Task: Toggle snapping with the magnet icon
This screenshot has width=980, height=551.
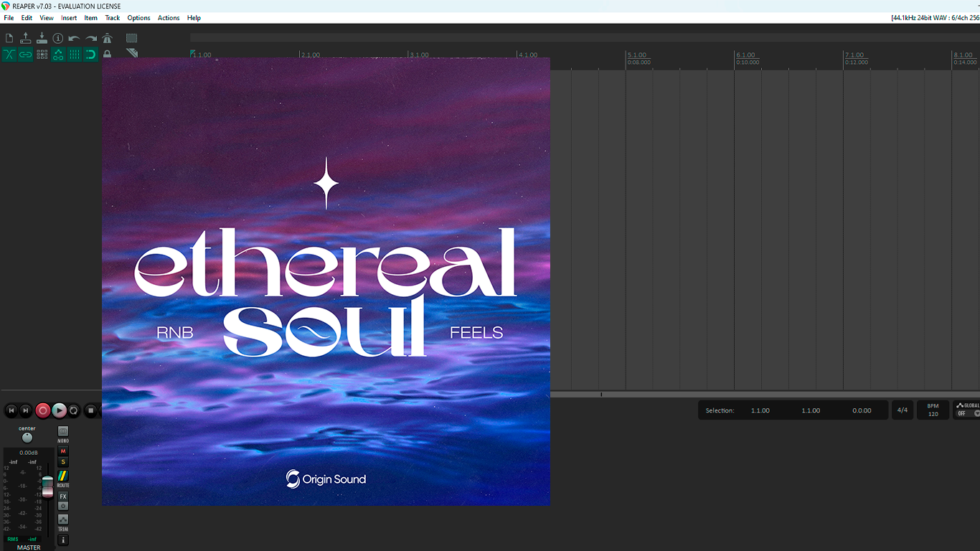Action: pos(91,55)
